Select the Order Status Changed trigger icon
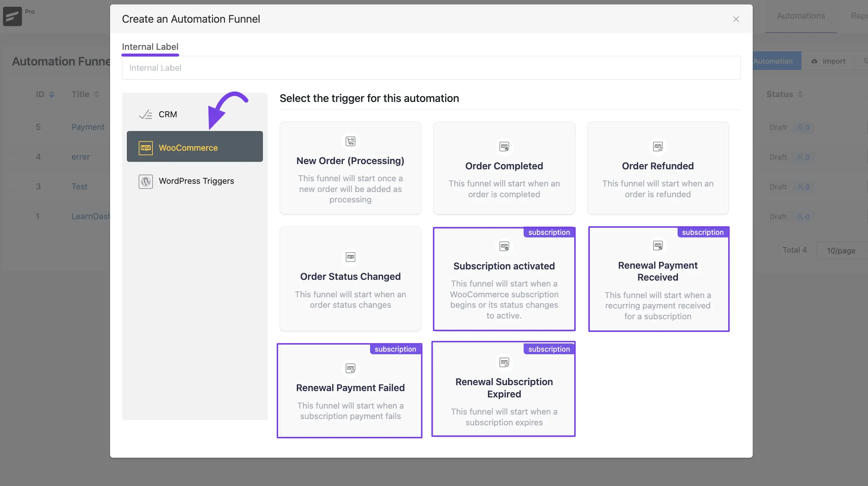Viewport: 868px width, 486px height. pyautogui.click(x=351, y=256)
